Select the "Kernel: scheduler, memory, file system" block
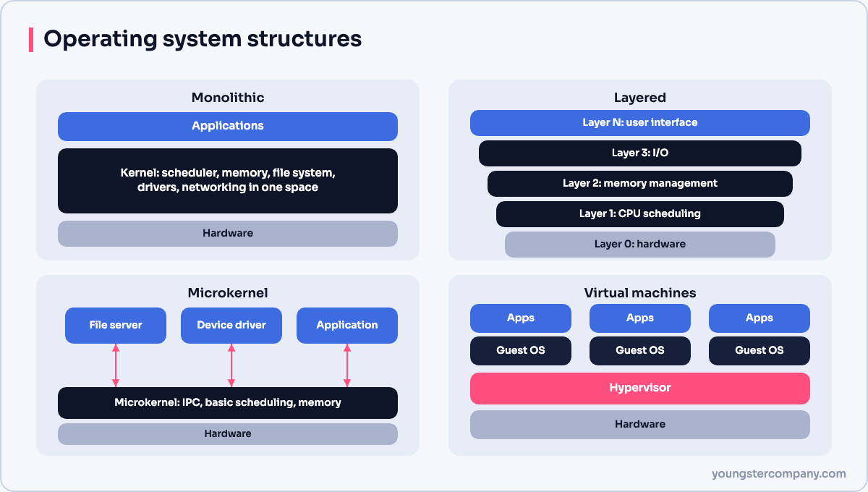The image size is (868, 492). click(x=228, y=181)
